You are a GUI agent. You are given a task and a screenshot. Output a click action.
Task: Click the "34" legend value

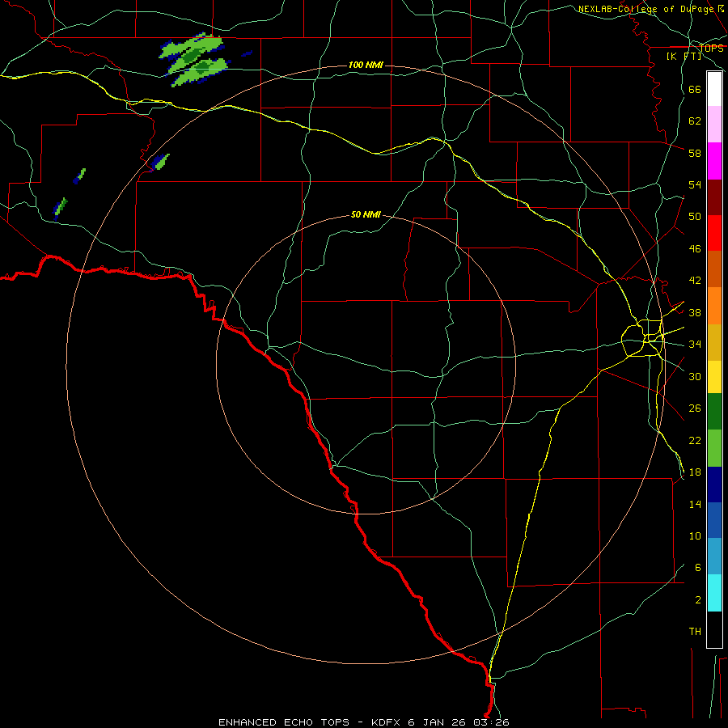tap(695, 345)
